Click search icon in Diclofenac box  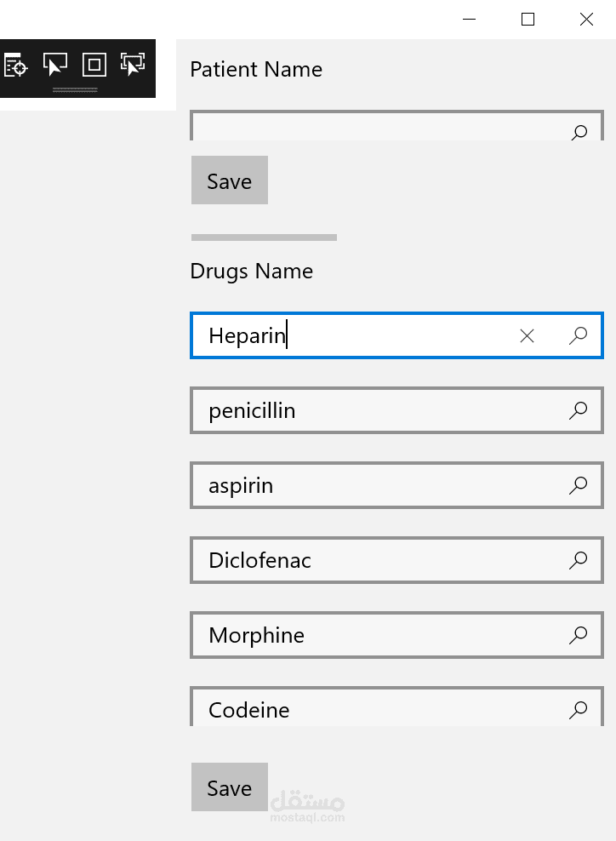pos(579,560)
